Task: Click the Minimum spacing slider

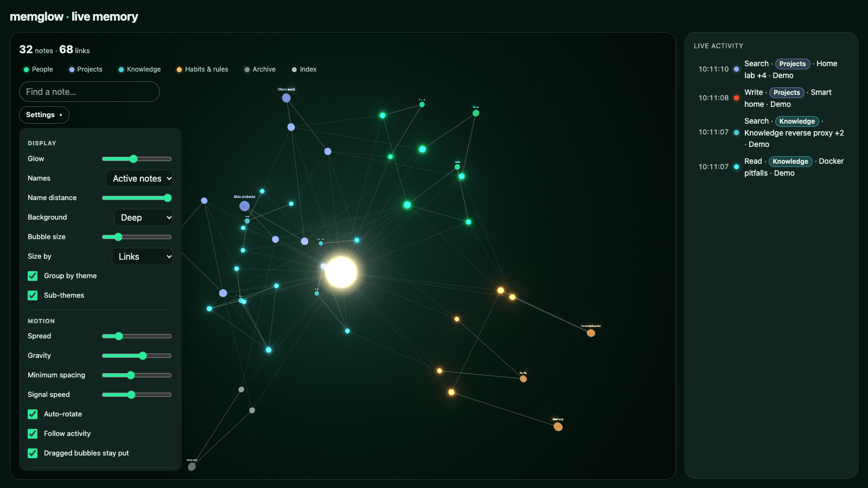Action: [x=137, y=375]
